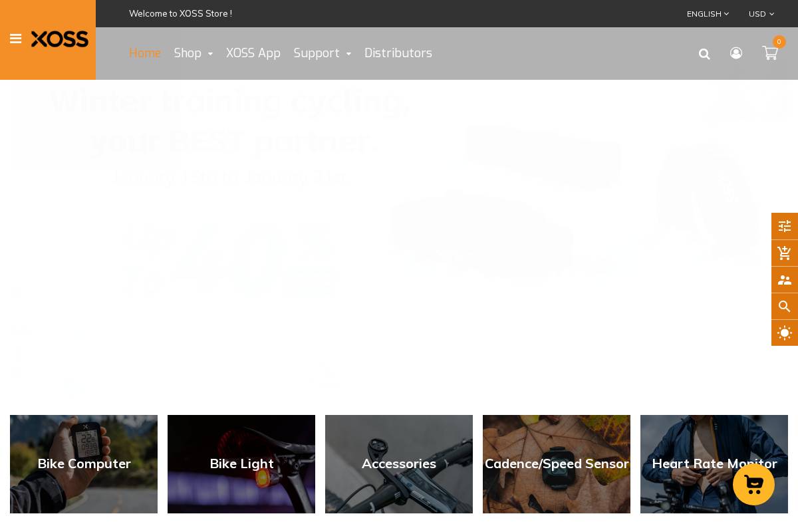Image resolution: width=798 pixels, height=532 pixels.
Task: Toggle the brightness theme side tool
Action: (x=785, y=333)
